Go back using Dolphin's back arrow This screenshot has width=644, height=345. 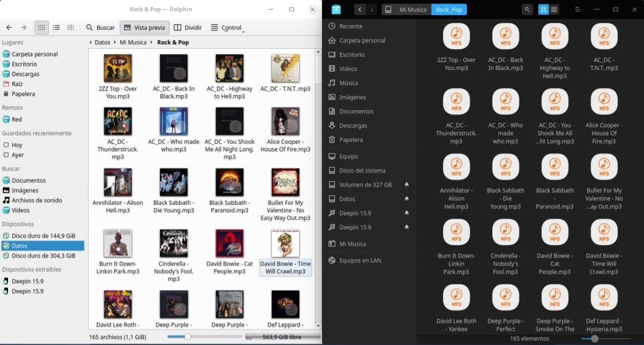tap(9, 28)
